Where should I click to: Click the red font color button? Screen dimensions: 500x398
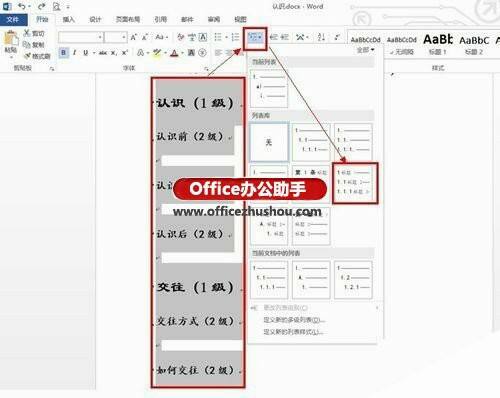(174, 53)
